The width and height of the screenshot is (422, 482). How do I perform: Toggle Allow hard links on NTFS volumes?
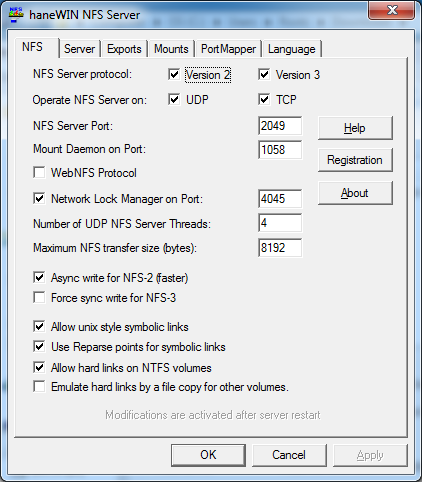point(39,367)
